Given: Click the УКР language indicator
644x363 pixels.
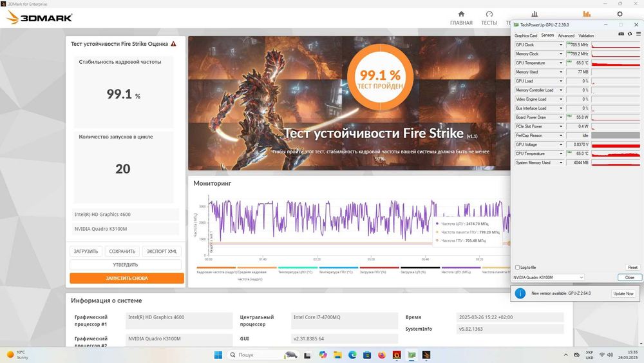Looking at the screenshot, I should point(589,355).
